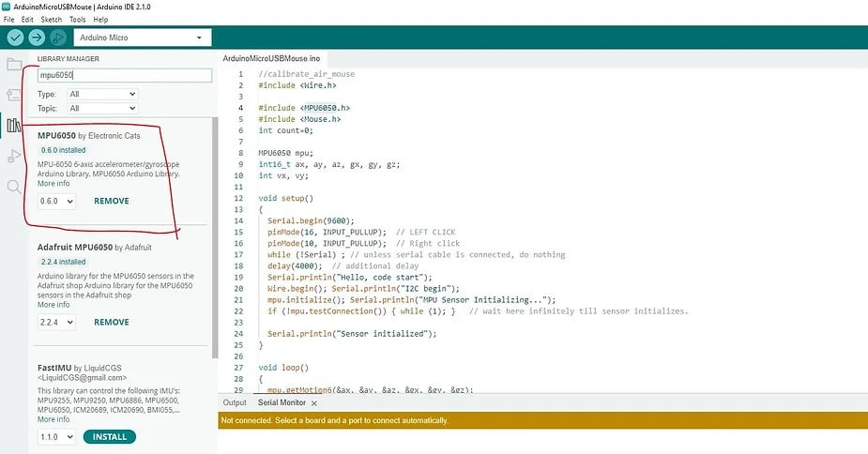Open the Edit menu
The height and width of the screenshot is (454, 868).
click(x=27, y=20)
